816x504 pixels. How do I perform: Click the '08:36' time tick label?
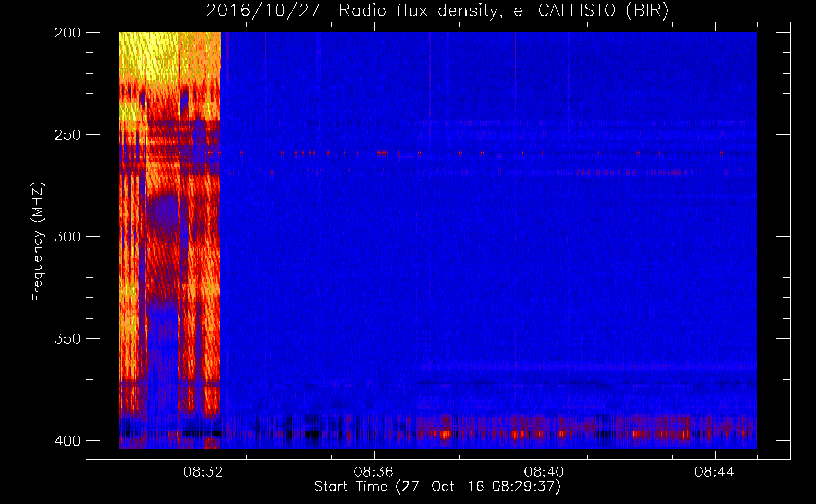(374, 472)
